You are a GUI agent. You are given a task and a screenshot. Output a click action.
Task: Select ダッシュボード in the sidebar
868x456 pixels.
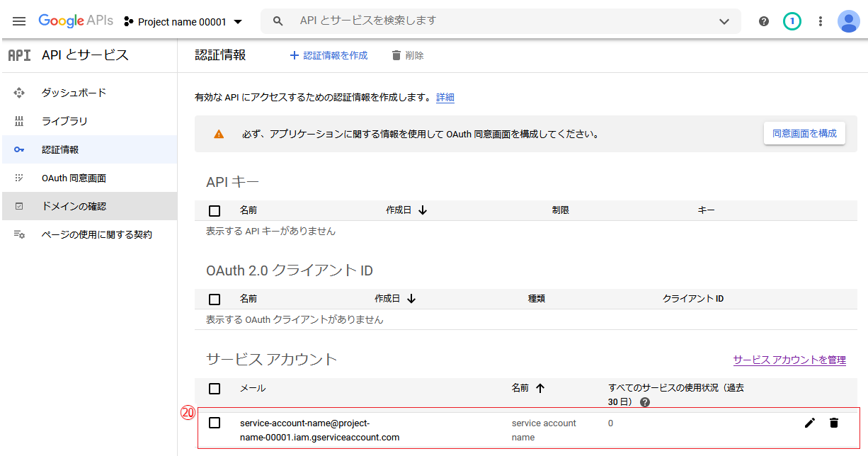click(74, 93)
